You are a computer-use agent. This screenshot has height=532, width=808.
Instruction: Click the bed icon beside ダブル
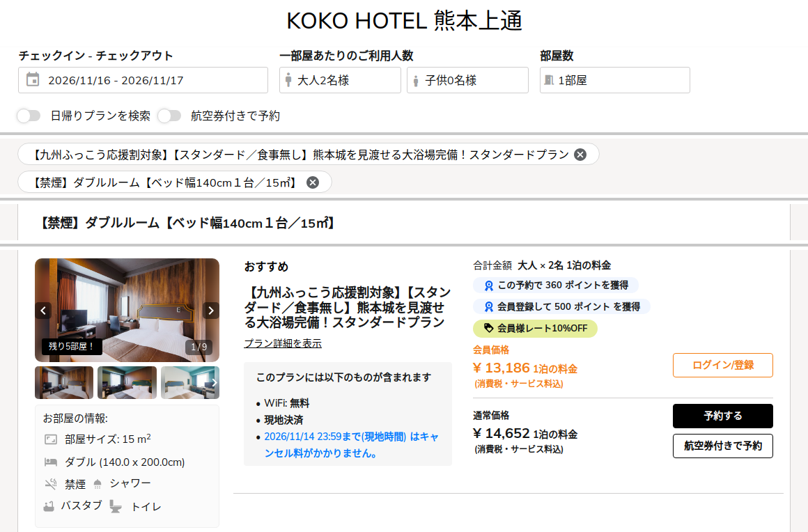pos(50,462)
